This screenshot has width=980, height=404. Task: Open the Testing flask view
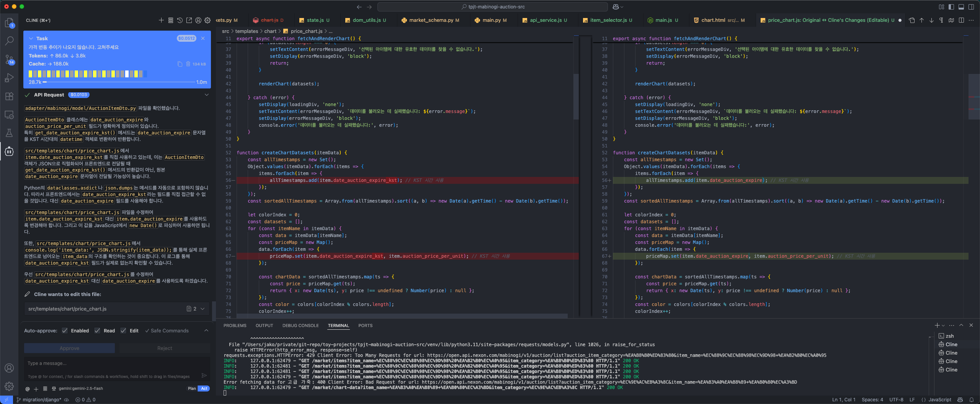click(x=9, y=133)
